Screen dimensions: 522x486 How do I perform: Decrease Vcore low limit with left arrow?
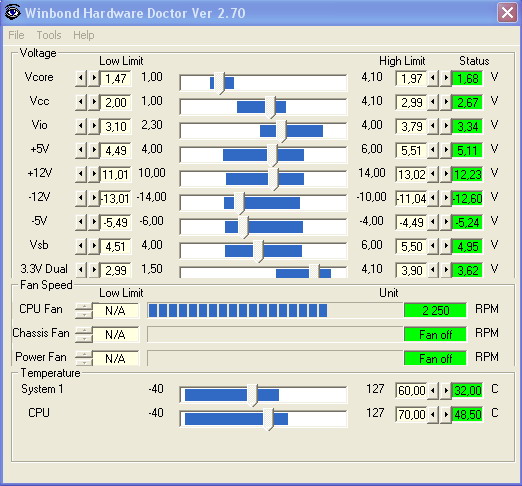[x=81, y=78]
